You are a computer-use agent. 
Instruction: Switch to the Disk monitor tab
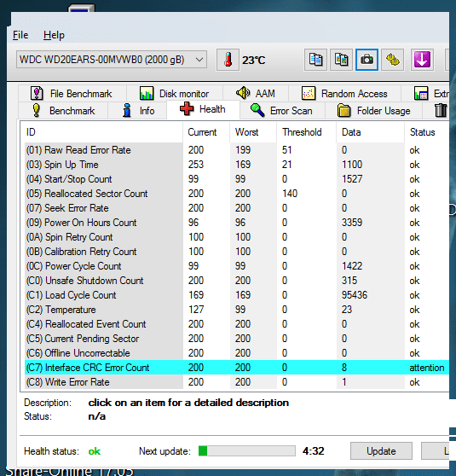(175, 94)
